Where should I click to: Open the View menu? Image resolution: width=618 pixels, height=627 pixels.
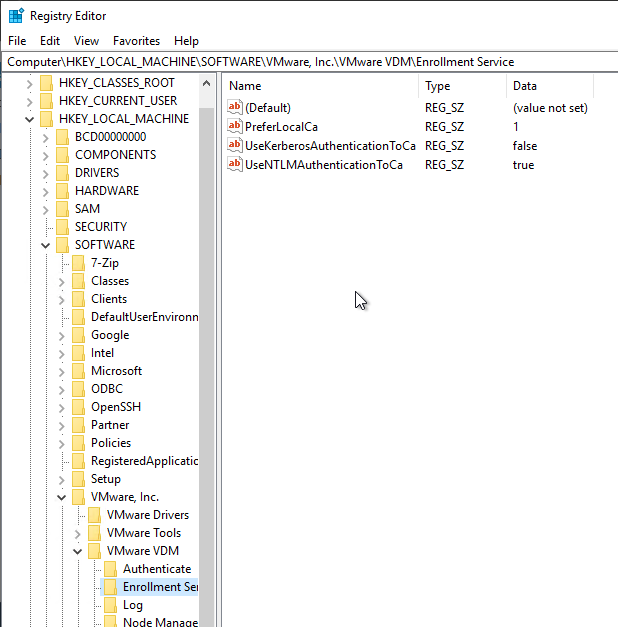(86, 41)
